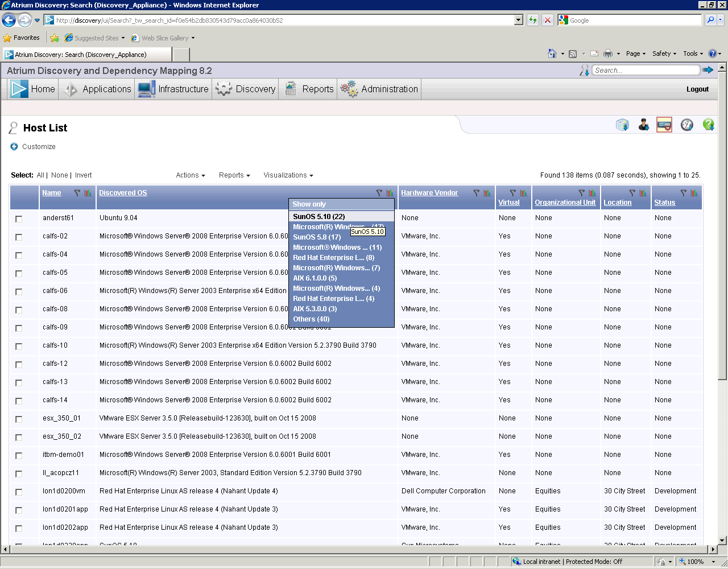Screen dimensions: 728x569
Task: Click the person icon beside Search box
Action: tap(584, 70)
